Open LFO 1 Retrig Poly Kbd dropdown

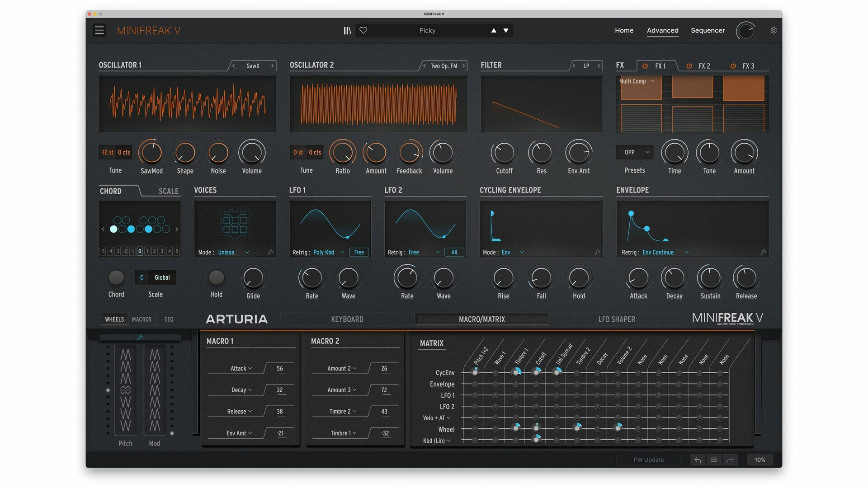pos(329,253)
